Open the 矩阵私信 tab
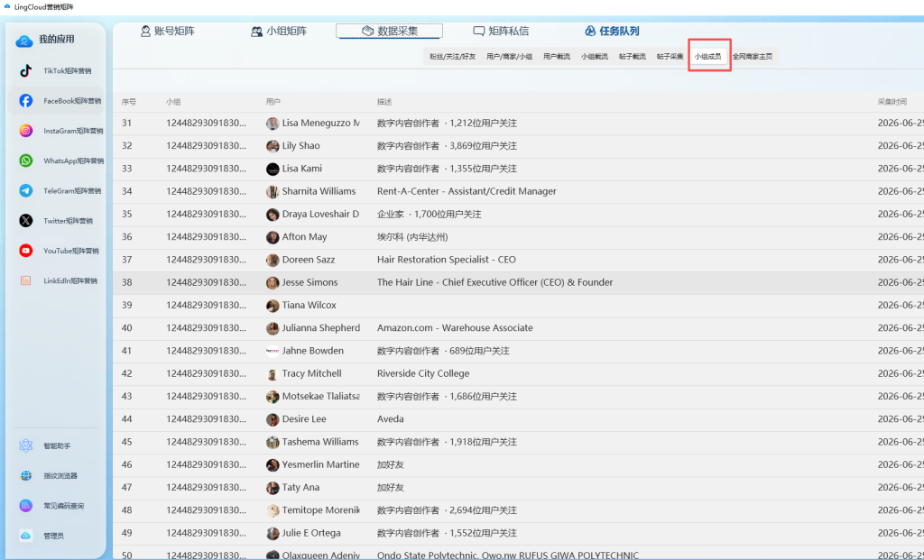Viewport: 924px width, 560px height. 501,32
